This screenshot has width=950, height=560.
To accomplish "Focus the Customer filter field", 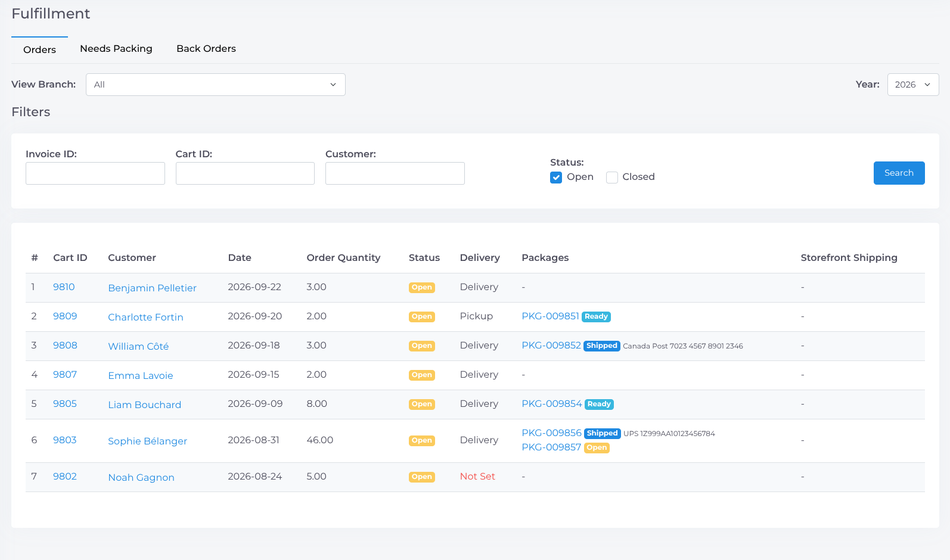I will (x=395, y=173).
